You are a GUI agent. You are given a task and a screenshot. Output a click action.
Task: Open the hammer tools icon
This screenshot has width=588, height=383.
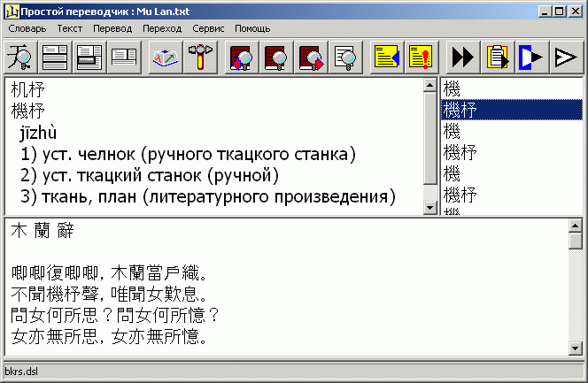201,58
